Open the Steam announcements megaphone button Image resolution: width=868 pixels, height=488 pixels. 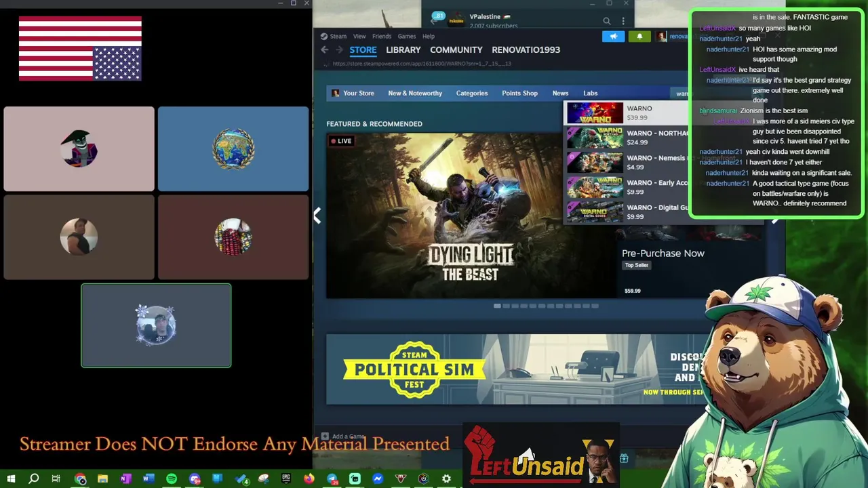click(x=613, y=37)
